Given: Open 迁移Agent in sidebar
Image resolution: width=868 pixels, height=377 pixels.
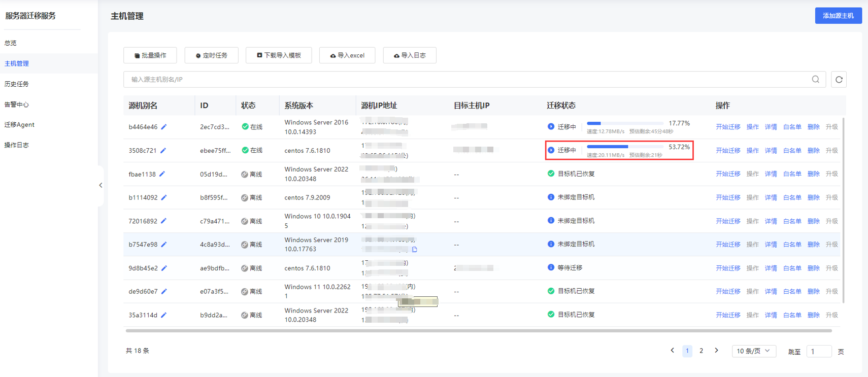Looking at the screenshot, I should tap(19, 125).
